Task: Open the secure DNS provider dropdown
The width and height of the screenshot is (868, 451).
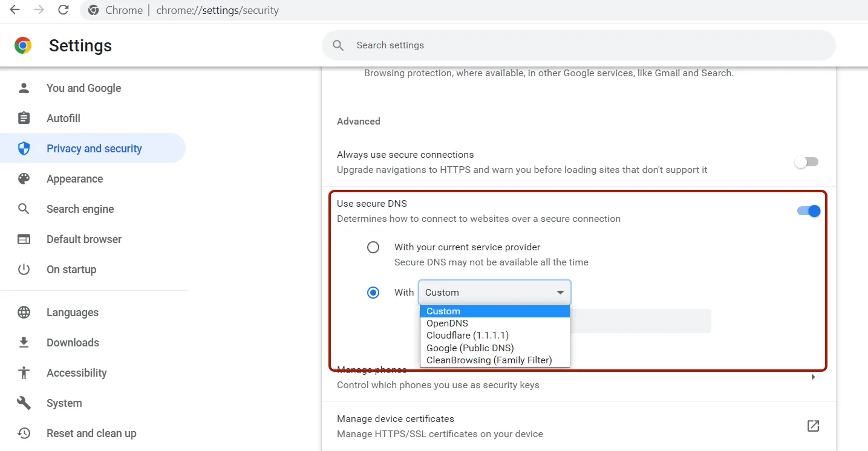Action: [494, 292]
